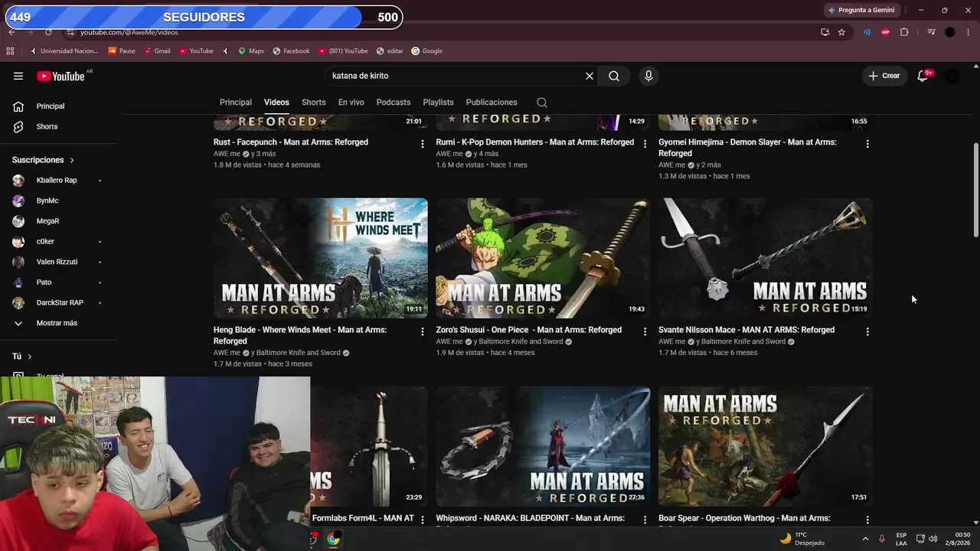Open Zoro's Shusui - One Piece video title
The image size is (980, 551).
pyautogui.click(x=529, y=330)
